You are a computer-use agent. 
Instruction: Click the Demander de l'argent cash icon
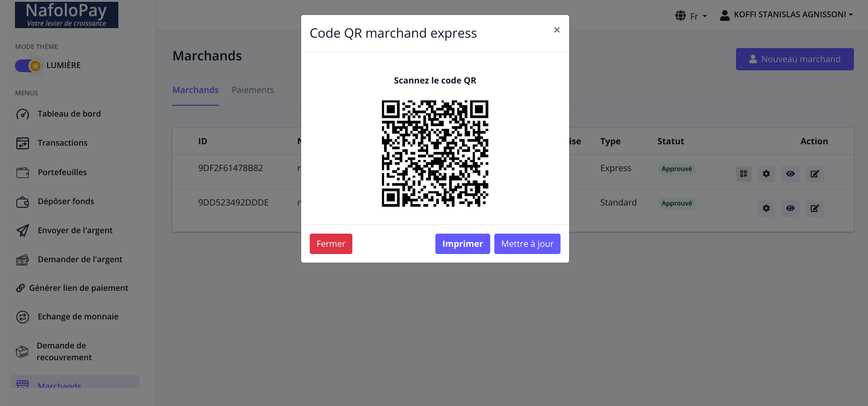tap(23, 259)
